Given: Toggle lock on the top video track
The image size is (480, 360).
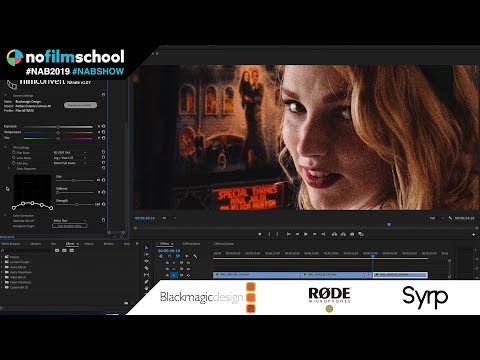Looking at the screenshot, I should (x=167, y=263).
